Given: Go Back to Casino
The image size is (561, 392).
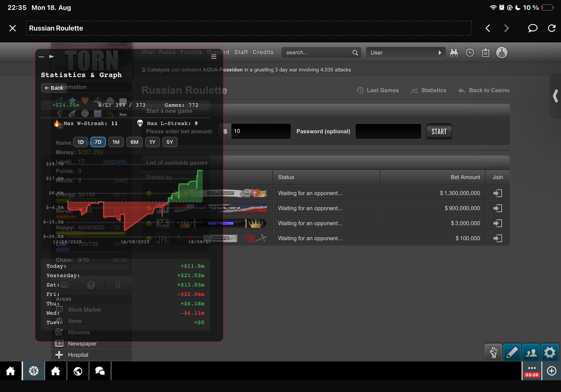Looking at the screenshot, I should click(484, 90).
